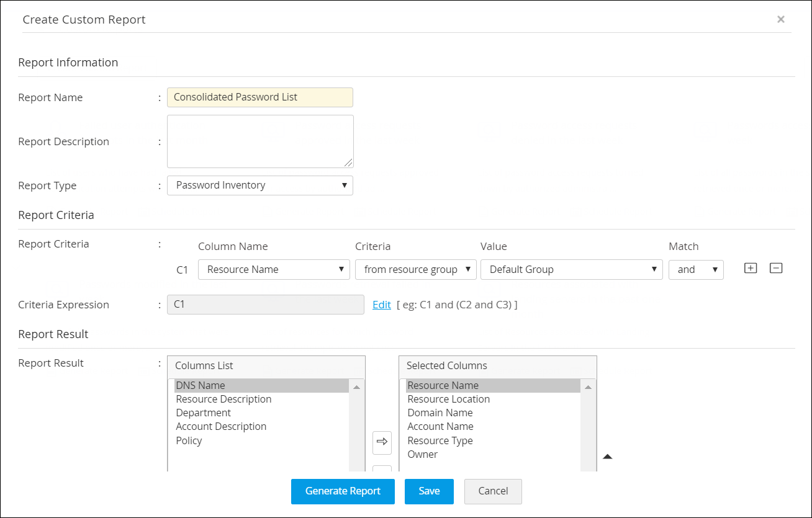Click the Edit criteria expression link
This screenshot has width=812, height=518.
pyautogui.click(x=381, y=305)
